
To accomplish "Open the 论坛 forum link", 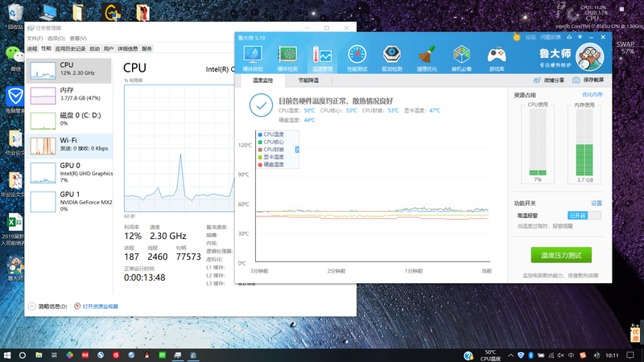I will point(530,37).
